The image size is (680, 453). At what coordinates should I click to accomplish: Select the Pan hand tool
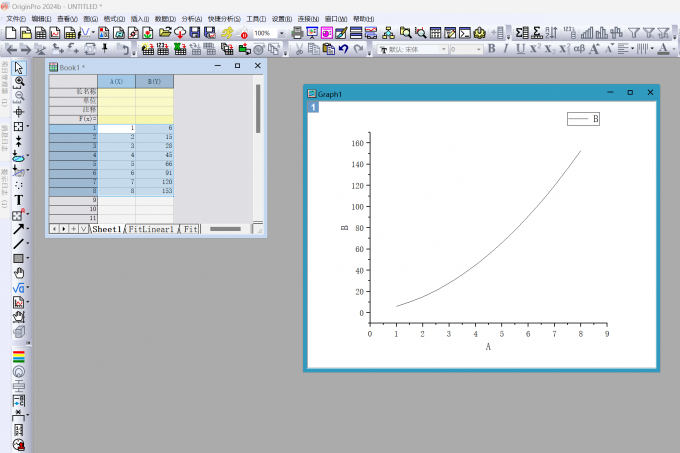coord(19,273)
